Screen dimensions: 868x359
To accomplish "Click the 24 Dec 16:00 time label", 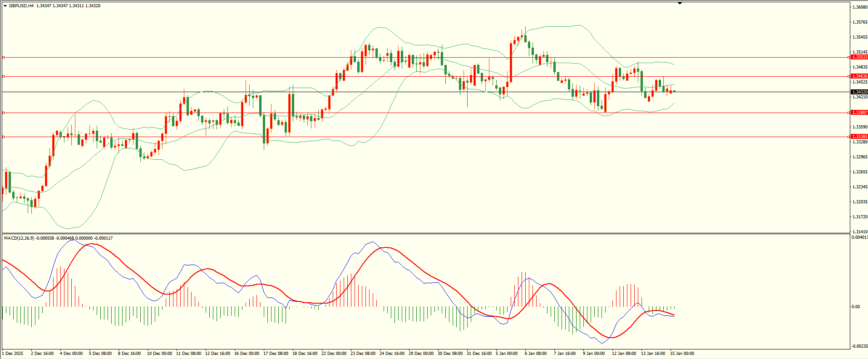I will [392, 354].
